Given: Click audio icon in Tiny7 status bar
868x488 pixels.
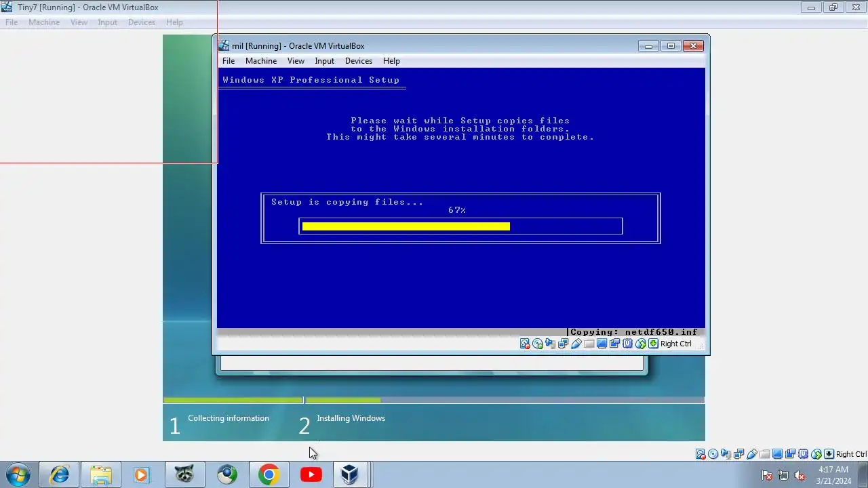Looking at the screenshot, I should point(726,454).
